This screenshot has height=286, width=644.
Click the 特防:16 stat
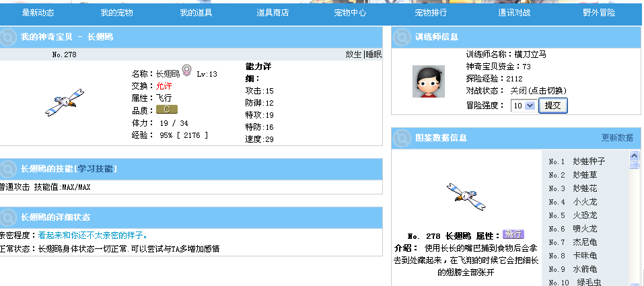click(259, 127)
